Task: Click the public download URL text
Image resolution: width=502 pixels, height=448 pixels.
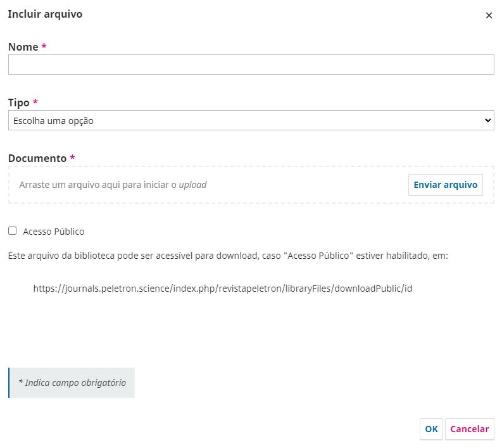Action: pyautogui.click(x=222, y=288)
